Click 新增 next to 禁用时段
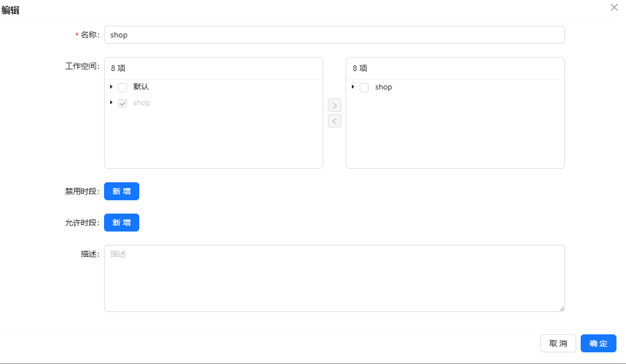Screen dimensions: 626x364 tap(121, 191)
